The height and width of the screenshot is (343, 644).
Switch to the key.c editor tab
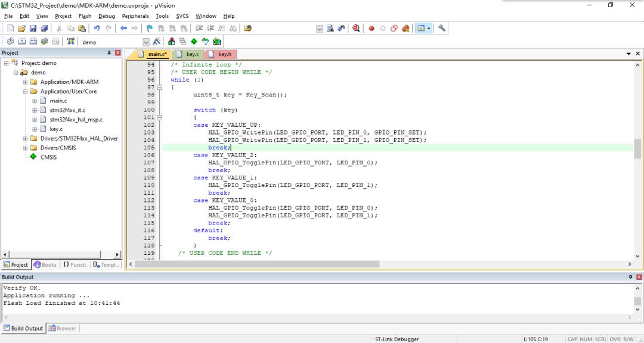[188, 54]
